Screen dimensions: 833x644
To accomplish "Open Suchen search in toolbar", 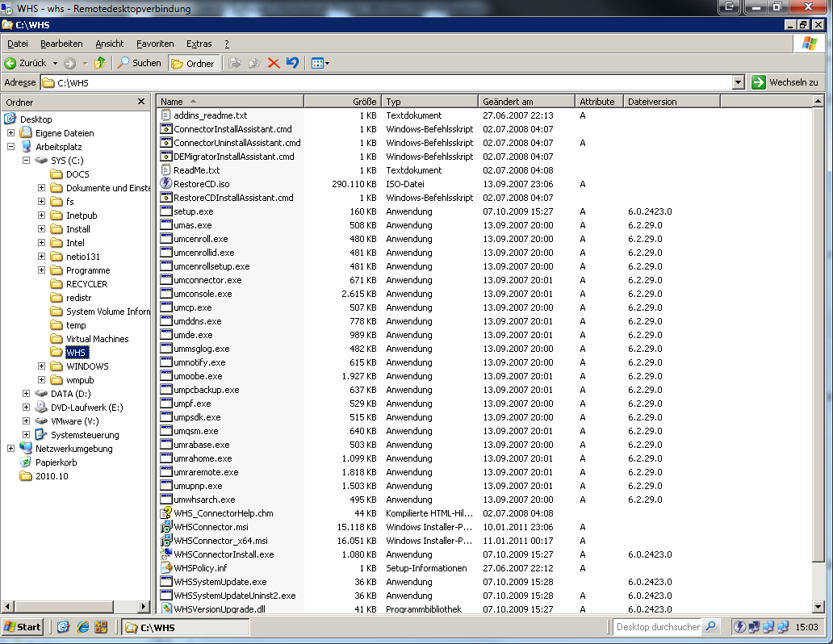I will tap(139, 63).
